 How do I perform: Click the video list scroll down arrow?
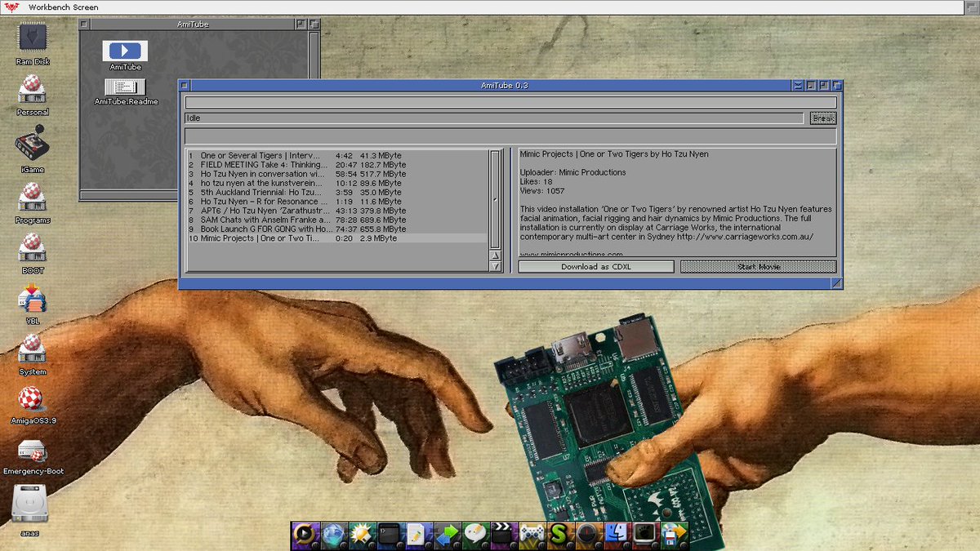click(495, 267)
